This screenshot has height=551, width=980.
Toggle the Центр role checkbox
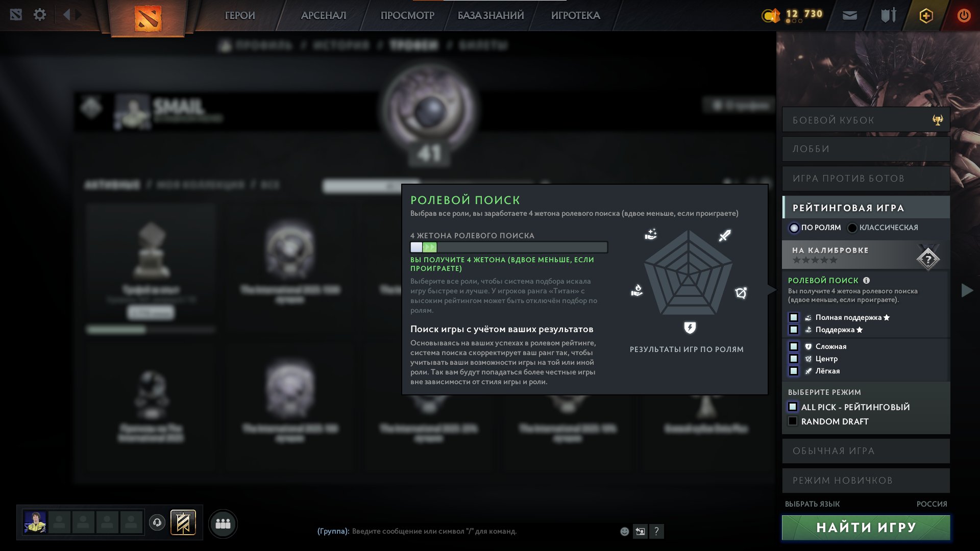[794, 359]
